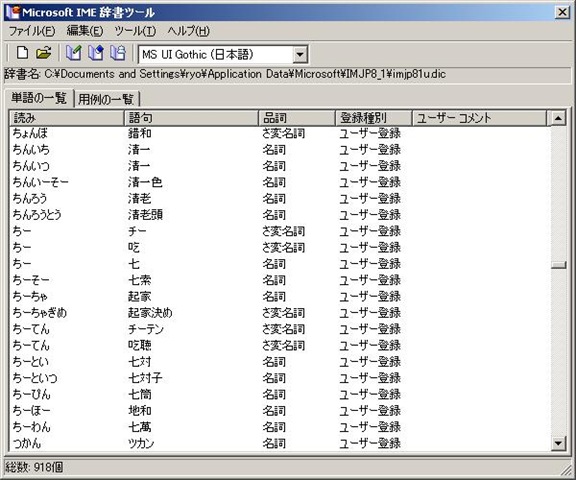Close the IME dictionary tool window
This screenshot has height=480, width=576.
click(562, 12)
